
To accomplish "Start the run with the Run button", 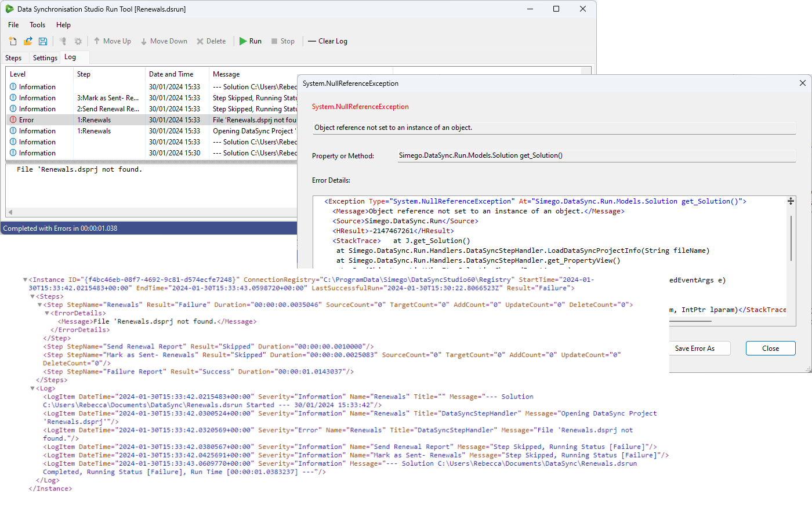I will (x=251, y=41).
